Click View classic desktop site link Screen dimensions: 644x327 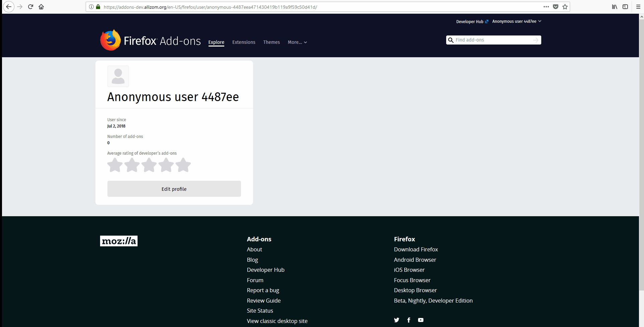tap(277, 321)
